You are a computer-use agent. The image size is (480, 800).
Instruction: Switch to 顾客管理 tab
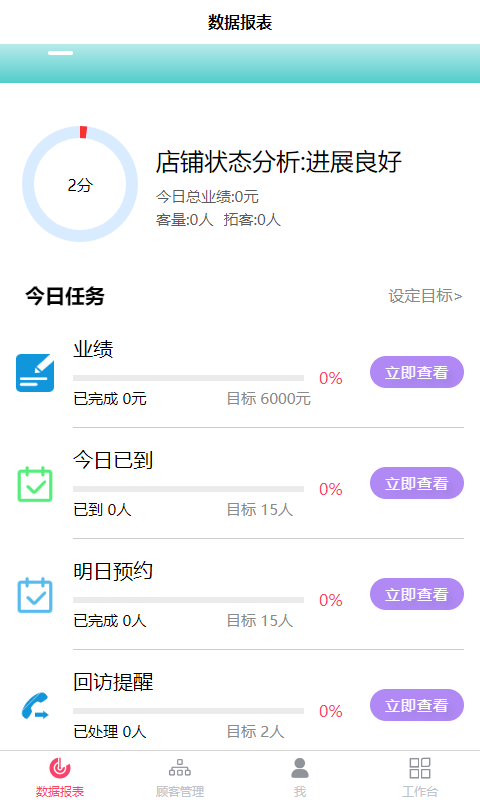(x=180, y=778)
